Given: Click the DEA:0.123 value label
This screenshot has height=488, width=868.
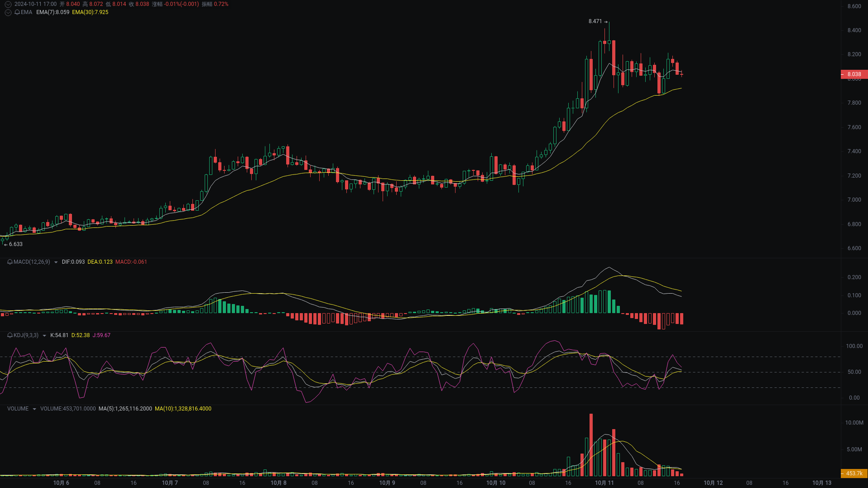Looking at the screenshot, I should tap(100, 262).
